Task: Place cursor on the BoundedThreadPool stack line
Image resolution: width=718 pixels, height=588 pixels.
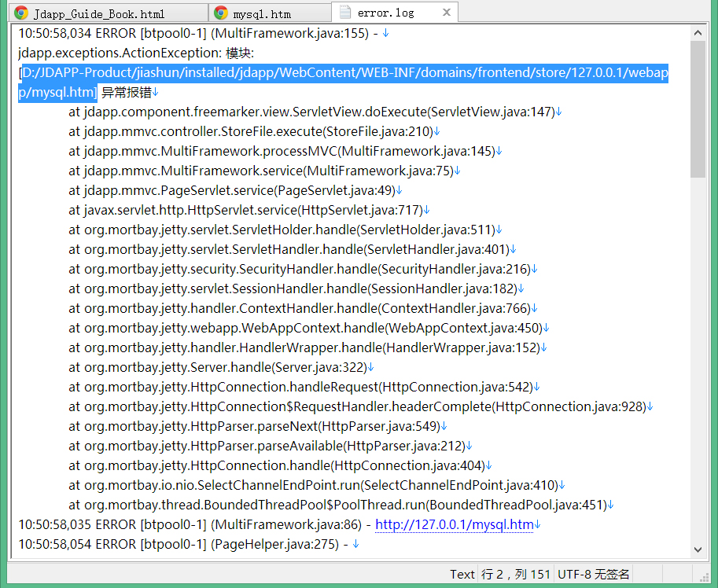Action: click(338, 505)
